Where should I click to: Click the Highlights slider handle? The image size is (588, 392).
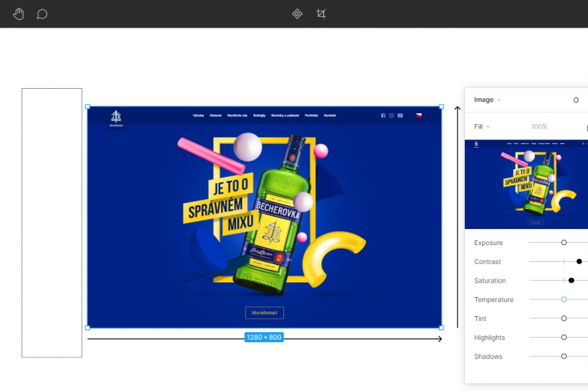point(563,337)
